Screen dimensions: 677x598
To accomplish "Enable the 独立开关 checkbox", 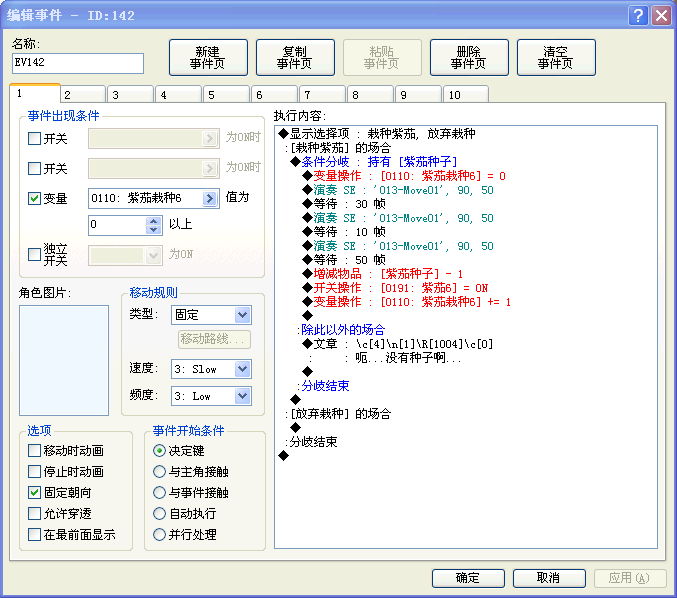I will [34, 254].
